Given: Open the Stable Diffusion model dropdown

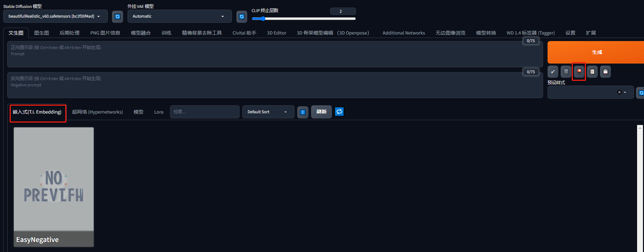Looking at the screenshot, I should tap(55, 16).
